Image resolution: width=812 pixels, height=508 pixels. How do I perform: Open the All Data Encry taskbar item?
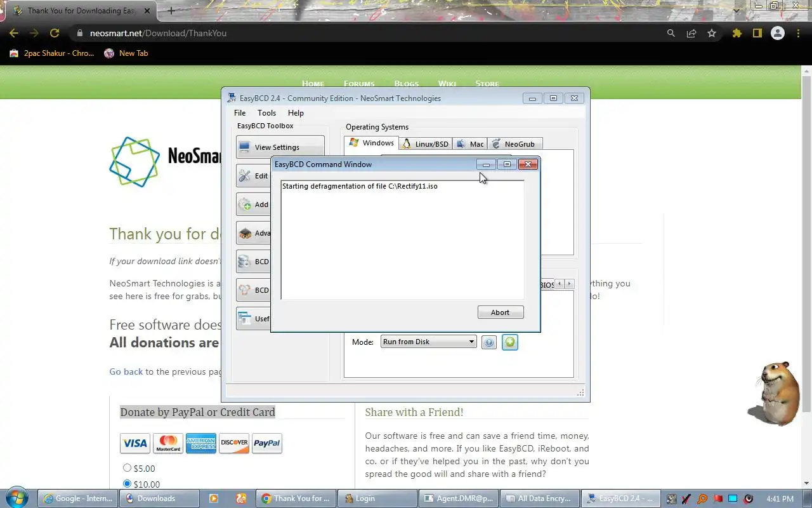pyautogui.click(x=539, y=498)
